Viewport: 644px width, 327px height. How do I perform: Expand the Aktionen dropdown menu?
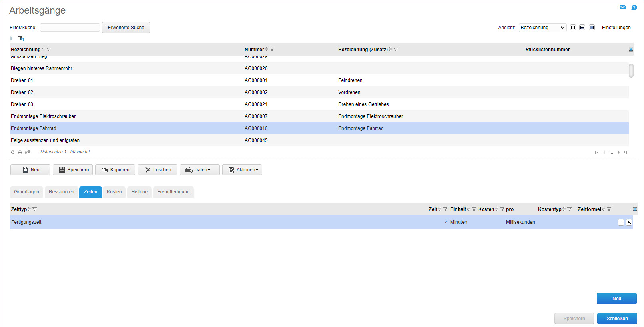click(242, 170)
